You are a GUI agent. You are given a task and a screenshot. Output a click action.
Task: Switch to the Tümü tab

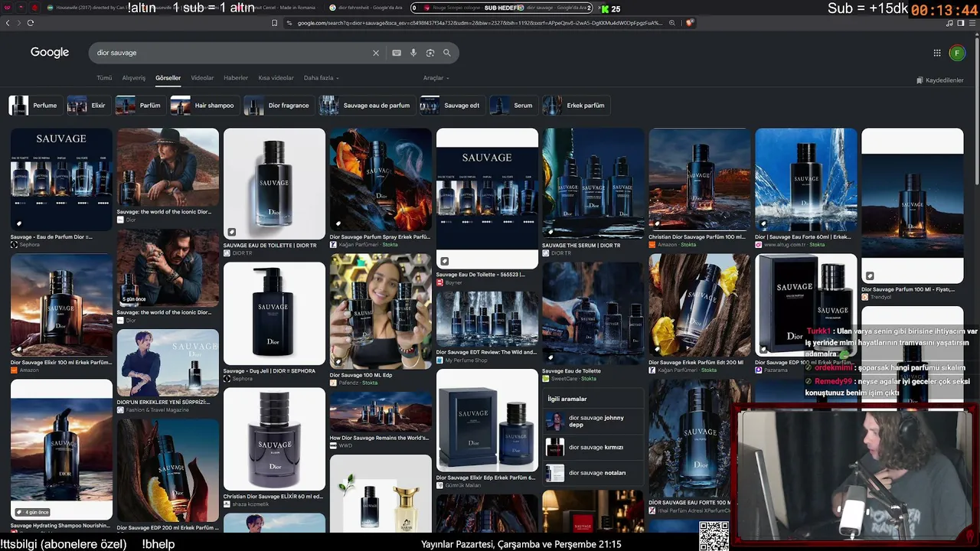click(104, 78)
